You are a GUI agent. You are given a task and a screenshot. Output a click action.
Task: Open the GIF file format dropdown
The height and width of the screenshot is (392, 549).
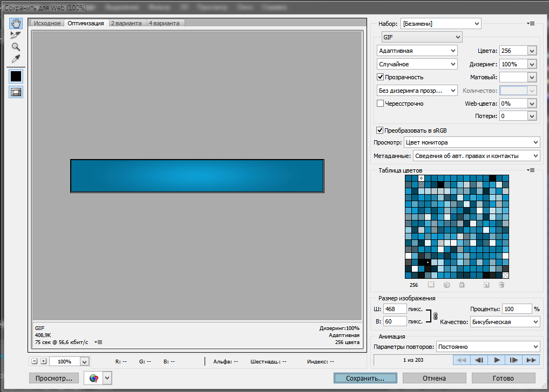422,37
